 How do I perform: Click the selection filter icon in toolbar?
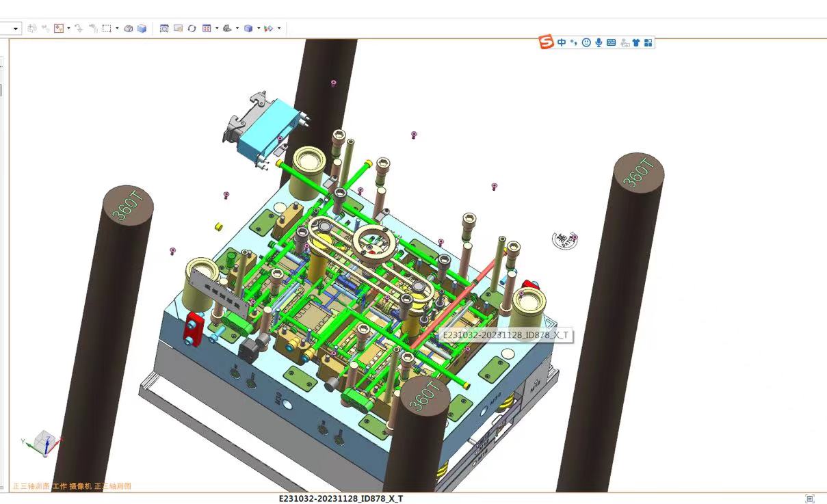point(59,29)
